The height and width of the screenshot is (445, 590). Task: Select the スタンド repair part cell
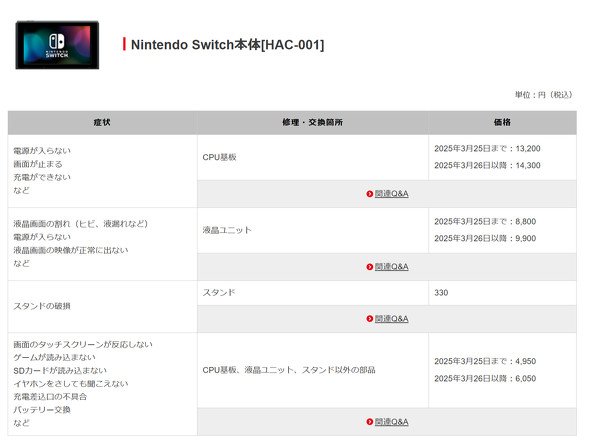point(313,293)
